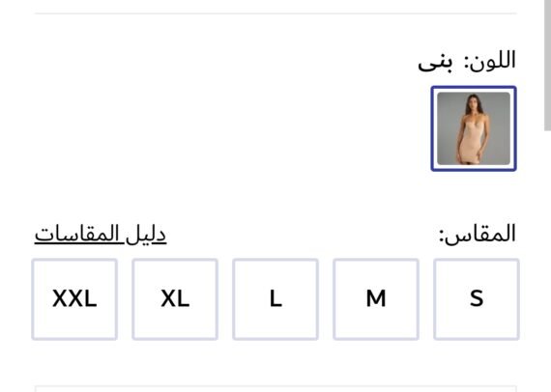
Task: Click the اللون color label
Action: pos(490,61)
